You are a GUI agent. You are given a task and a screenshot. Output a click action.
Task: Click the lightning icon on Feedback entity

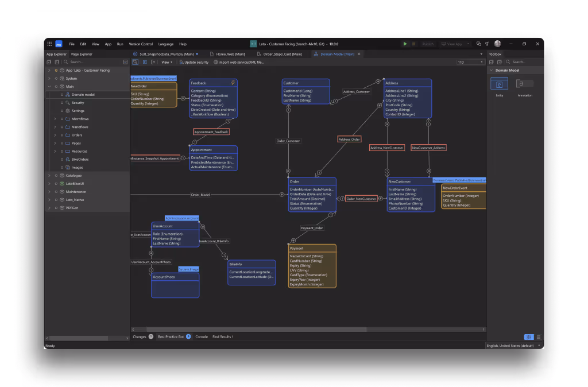click(x=233, y=83)
